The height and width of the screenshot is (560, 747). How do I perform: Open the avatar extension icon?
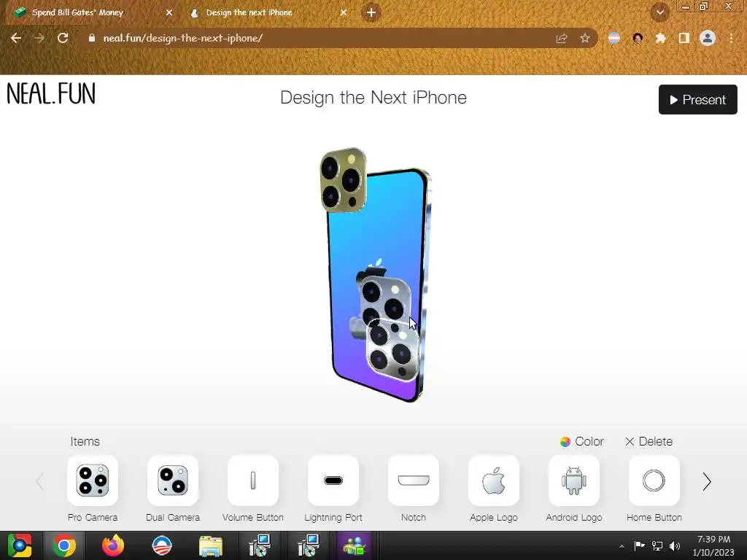click(638, 38)
